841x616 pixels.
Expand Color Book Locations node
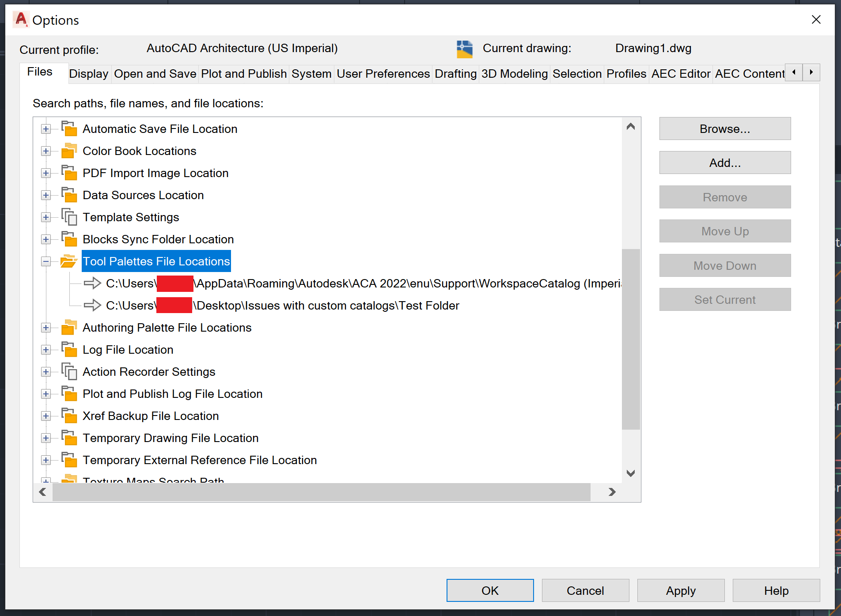(x=46, y=151)
